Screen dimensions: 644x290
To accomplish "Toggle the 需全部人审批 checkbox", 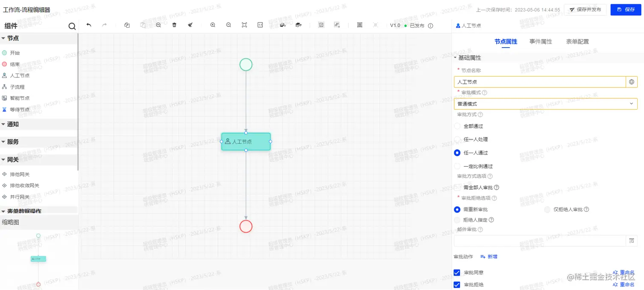I will click(457, 188).
